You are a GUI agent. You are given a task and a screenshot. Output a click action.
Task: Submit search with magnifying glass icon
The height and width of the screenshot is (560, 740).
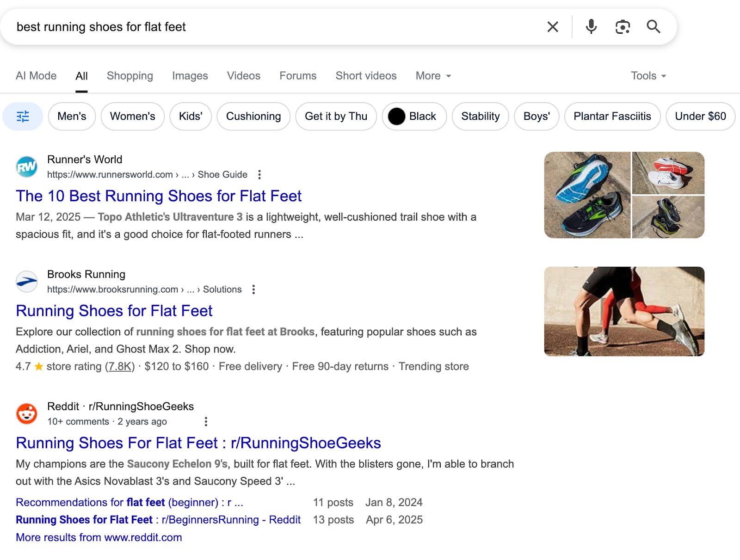[x=654, y=27]
